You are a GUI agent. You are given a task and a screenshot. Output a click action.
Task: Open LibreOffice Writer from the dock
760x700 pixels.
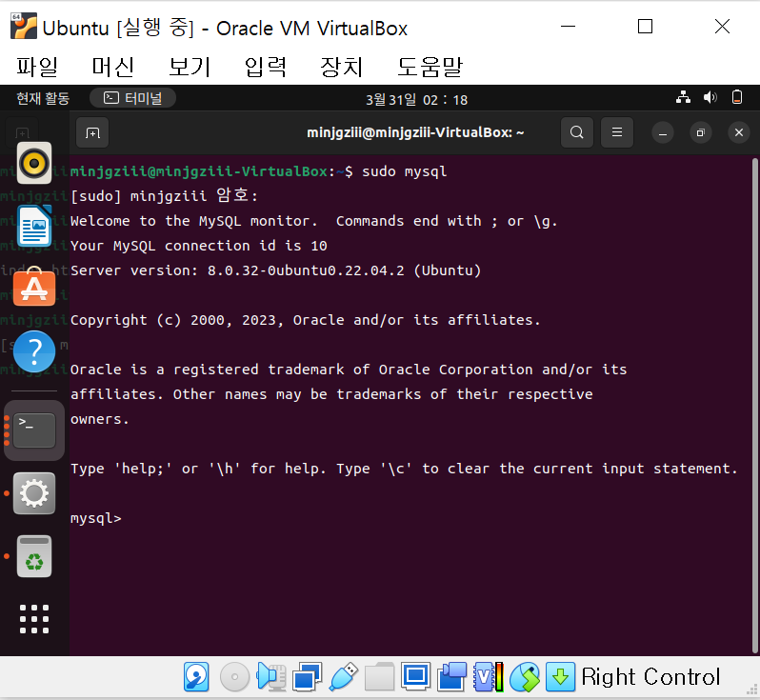click(34, 226)
